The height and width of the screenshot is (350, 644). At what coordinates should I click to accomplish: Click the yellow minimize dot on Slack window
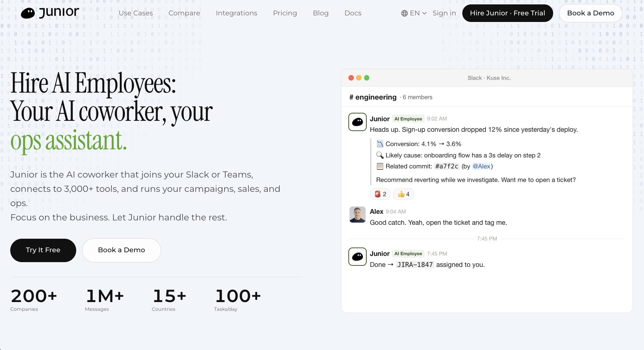tap(359, 78)
